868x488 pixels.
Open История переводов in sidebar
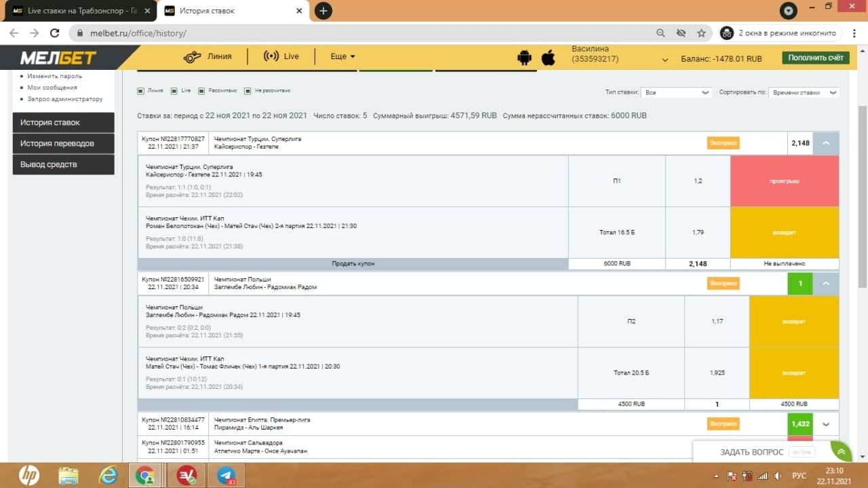tap(63, 143)
